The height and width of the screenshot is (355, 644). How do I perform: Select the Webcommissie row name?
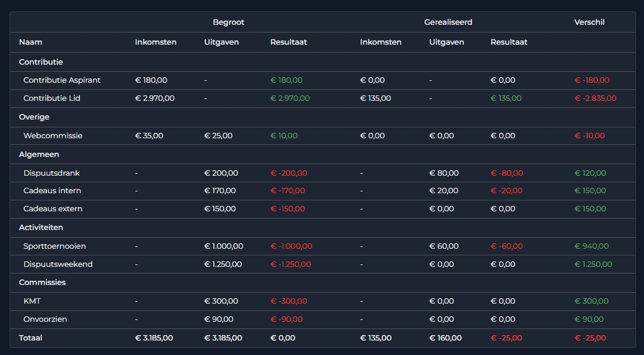(53, 135)
